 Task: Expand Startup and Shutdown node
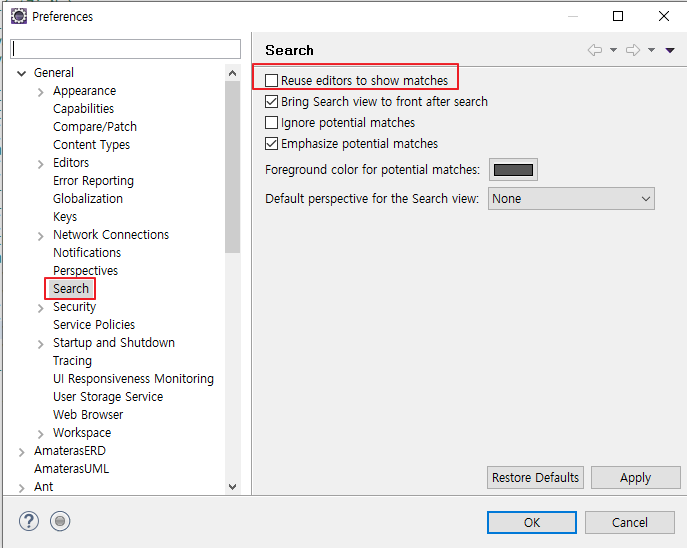click(x=41, y=344)
